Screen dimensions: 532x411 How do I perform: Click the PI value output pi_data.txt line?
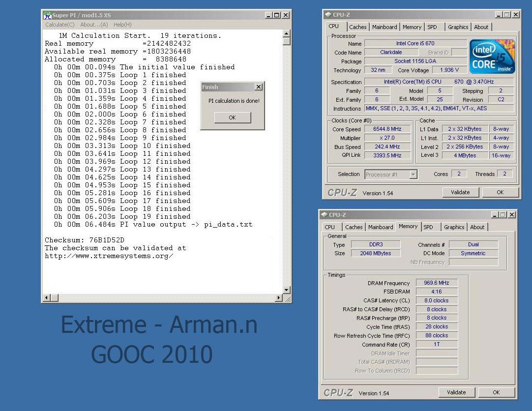pos(153,225)
